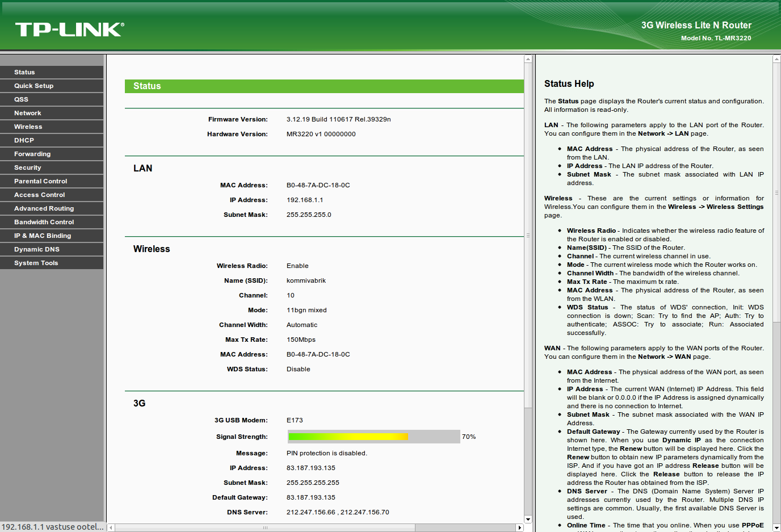
Task: Click the 3G section heading
Action: pos(140,403)
